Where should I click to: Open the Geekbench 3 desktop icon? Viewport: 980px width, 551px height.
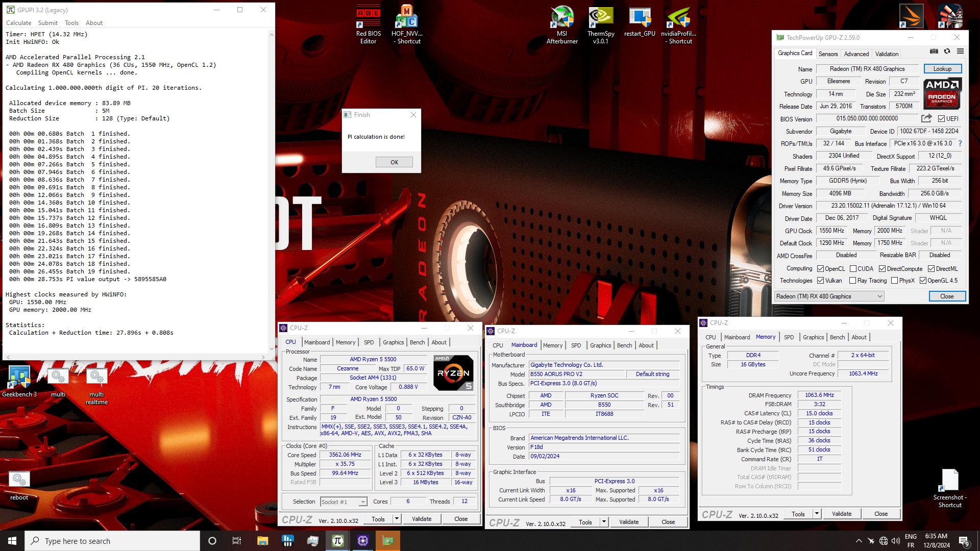[x=19, y=382]
